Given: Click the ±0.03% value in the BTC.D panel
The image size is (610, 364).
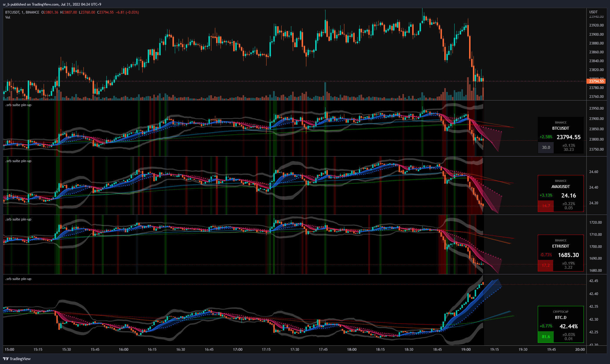Looking at the screenshot, I should tap(569, 335).
